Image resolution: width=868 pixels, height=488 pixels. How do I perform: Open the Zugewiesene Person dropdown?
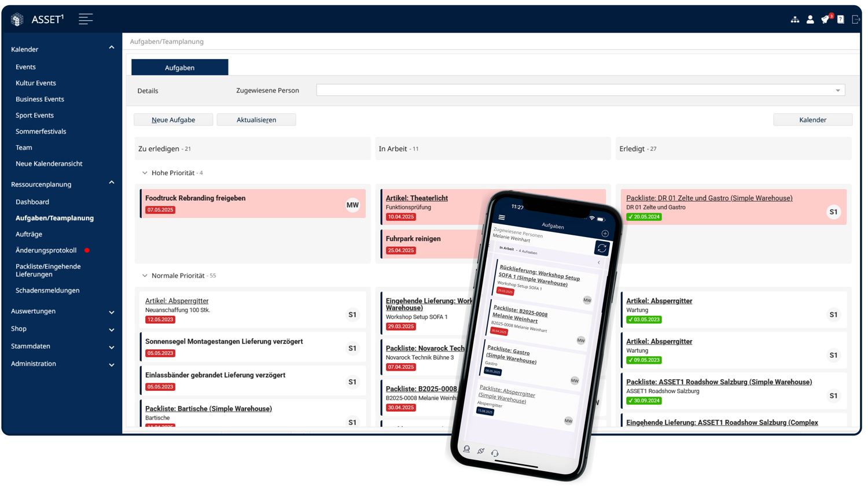(580, 90)
